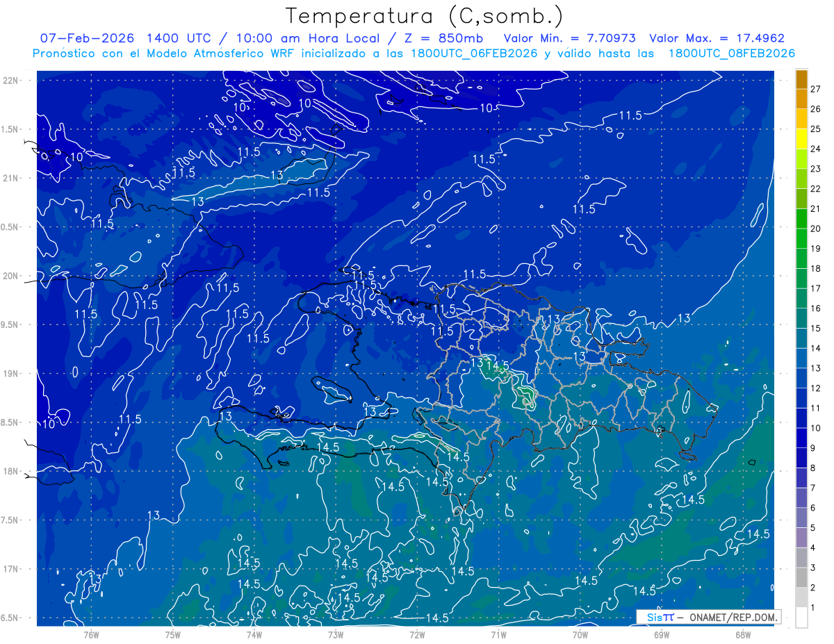Pick the lime green colorbar swatch between 24 and 23
The height and width of the screenshot is (644, 834).
[x=801, y=159]
